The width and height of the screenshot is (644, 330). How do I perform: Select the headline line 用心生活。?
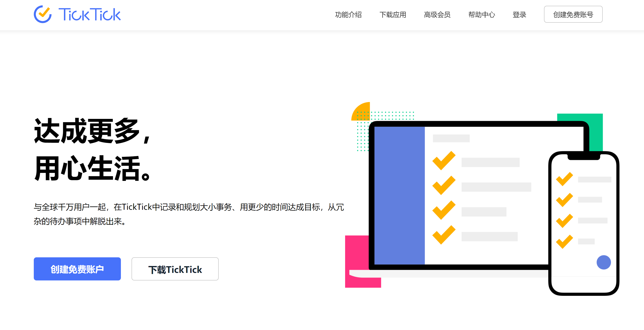92,168
